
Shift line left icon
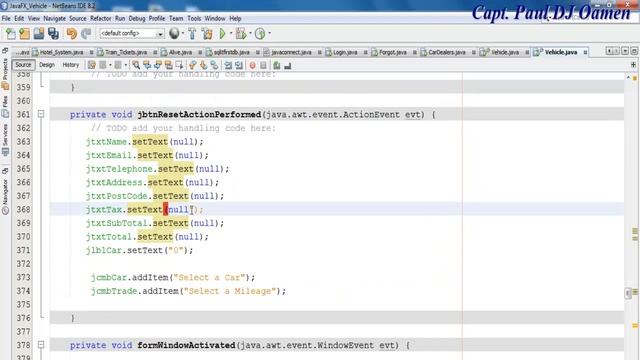tap(228, 65)
